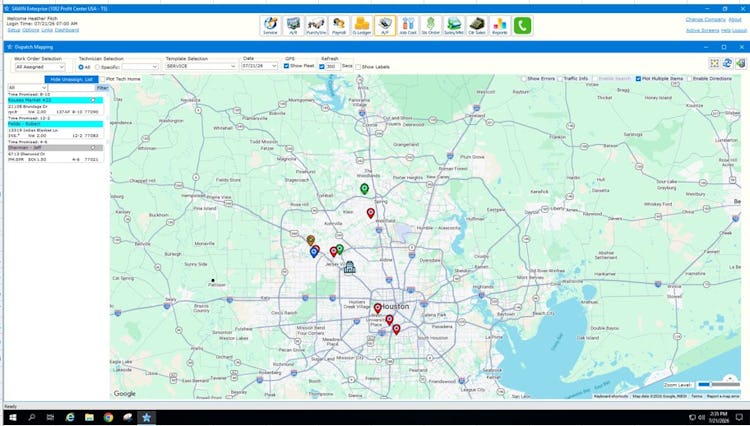Open Internet Explorer from taskbar

click(70, 417)
